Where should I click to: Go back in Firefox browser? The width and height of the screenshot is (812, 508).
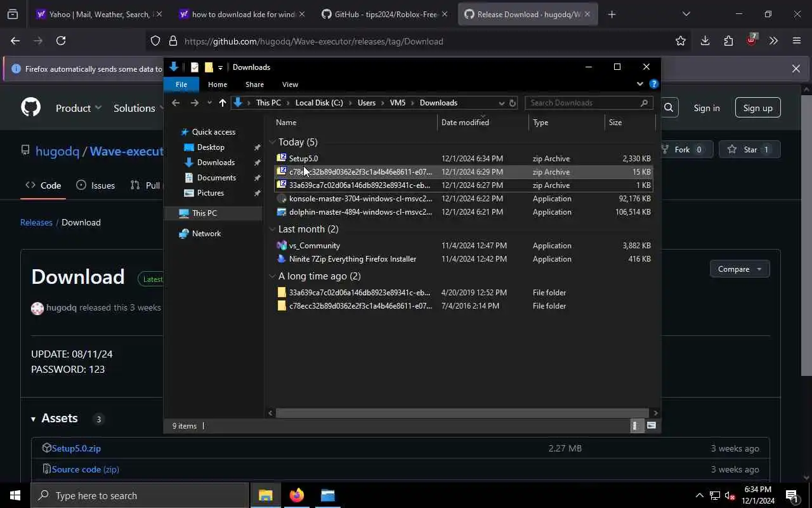click(x=15, y=41)
